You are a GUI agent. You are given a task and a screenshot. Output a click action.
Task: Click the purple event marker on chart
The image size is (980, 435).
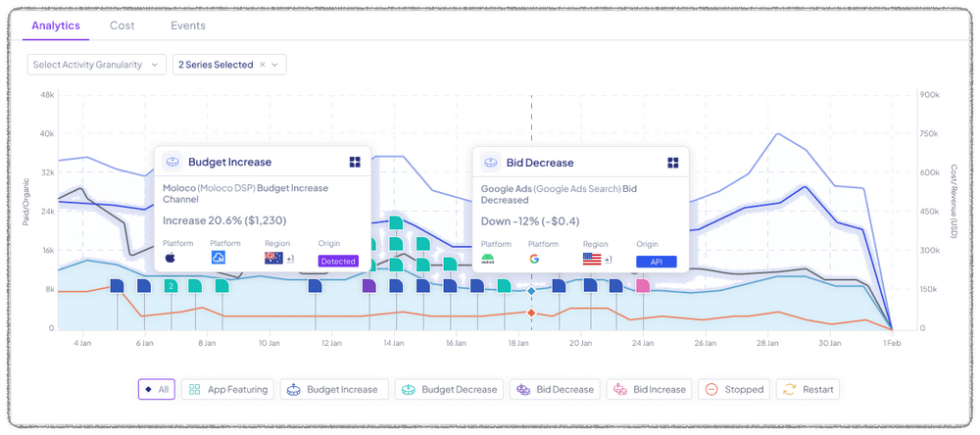point(368,286)
